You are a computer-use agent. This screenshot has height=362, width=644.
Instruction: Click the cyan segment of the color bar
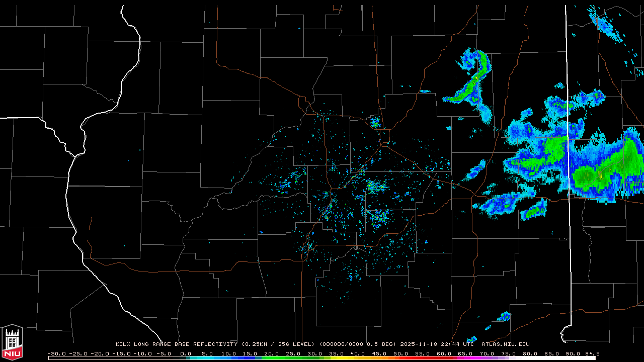[x=211, y=358]
